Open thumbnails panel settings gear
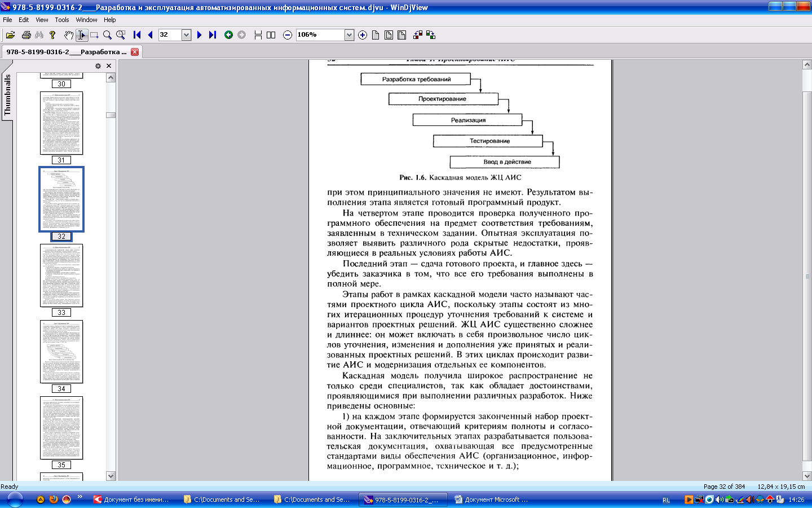 tap(98, 66)
